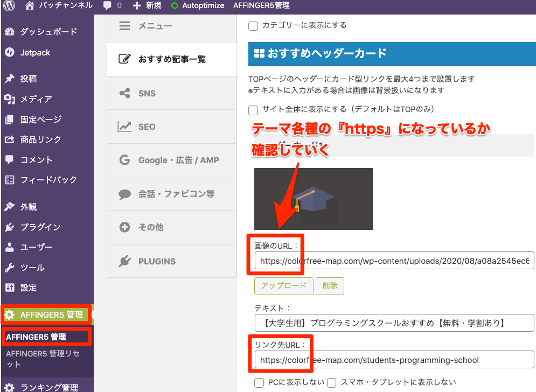The height and width of the screenshot is (392, 536).
Task: Open the AFFINGER5 管理リセット submenu
Action: [47, 359]
